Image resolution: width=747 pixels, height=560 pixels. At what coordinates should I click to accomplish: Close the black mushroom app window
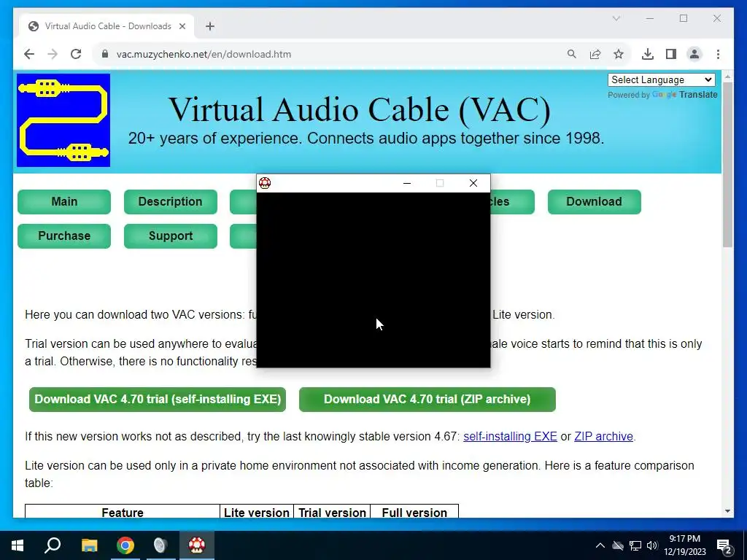[x=473, y=183]
